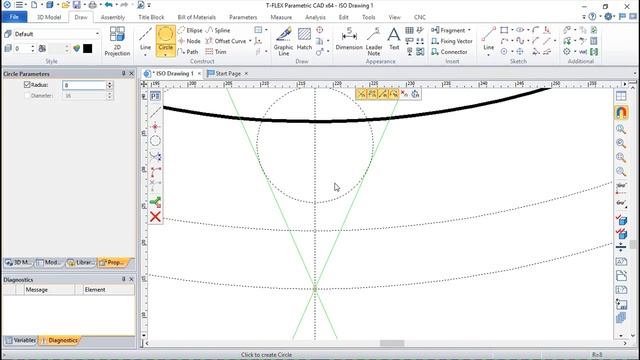
Task: Expand the Sketch Line dropdown arrow
Action: [x=489, y=54]
